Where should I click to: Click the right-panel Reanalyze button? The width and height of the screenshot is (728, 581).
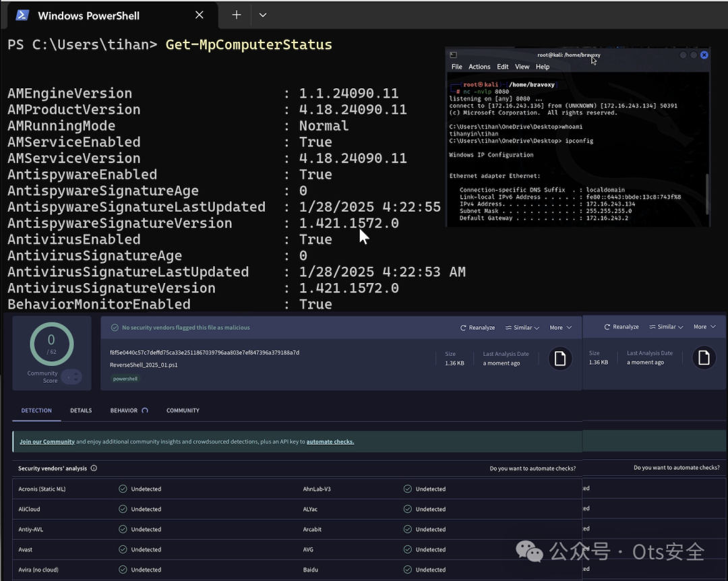(x=621, y=327)
